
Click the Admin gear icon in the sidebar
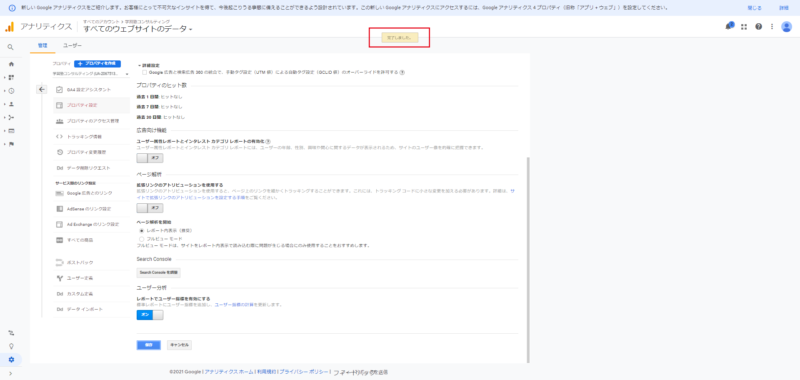[x=11, y=360]
